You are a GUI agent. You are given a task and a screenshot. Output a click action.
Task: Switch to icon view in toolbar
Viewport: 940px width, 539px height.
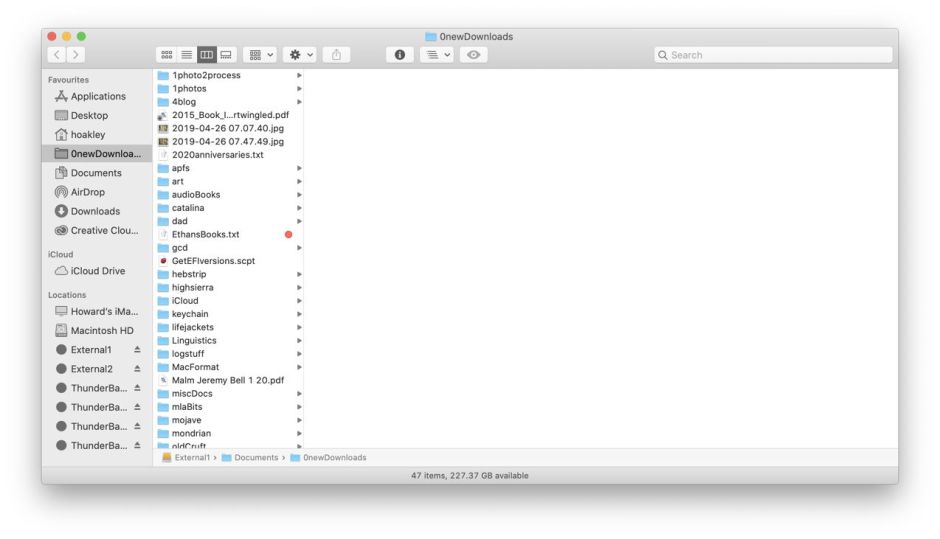click(x=167, y=55)
